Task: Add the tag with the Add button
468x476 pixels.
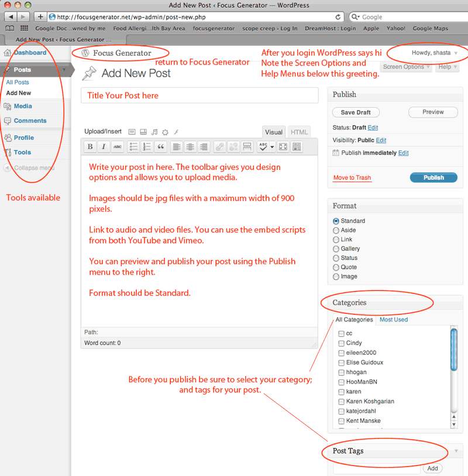Action: pyautogui.click(x=432, y=468)
